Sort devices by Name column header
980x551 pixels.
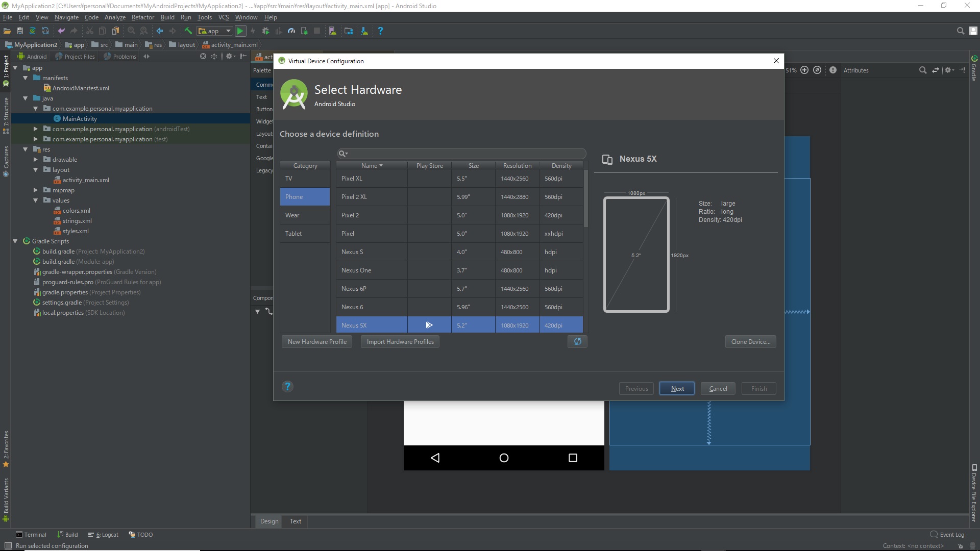(x=372, y=166)
